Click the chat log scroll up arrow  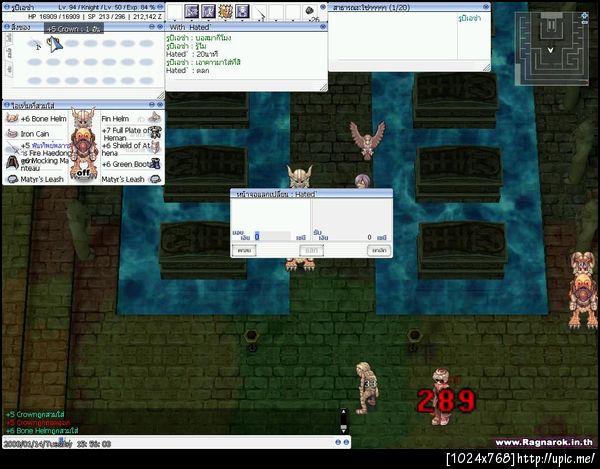click(x=343, y=412)
